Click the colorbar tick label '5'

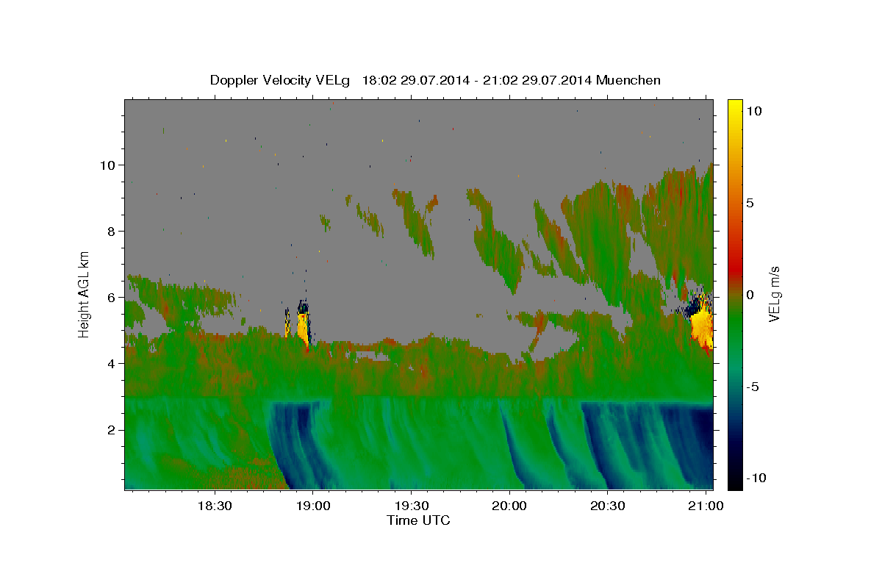click(750, 203)
